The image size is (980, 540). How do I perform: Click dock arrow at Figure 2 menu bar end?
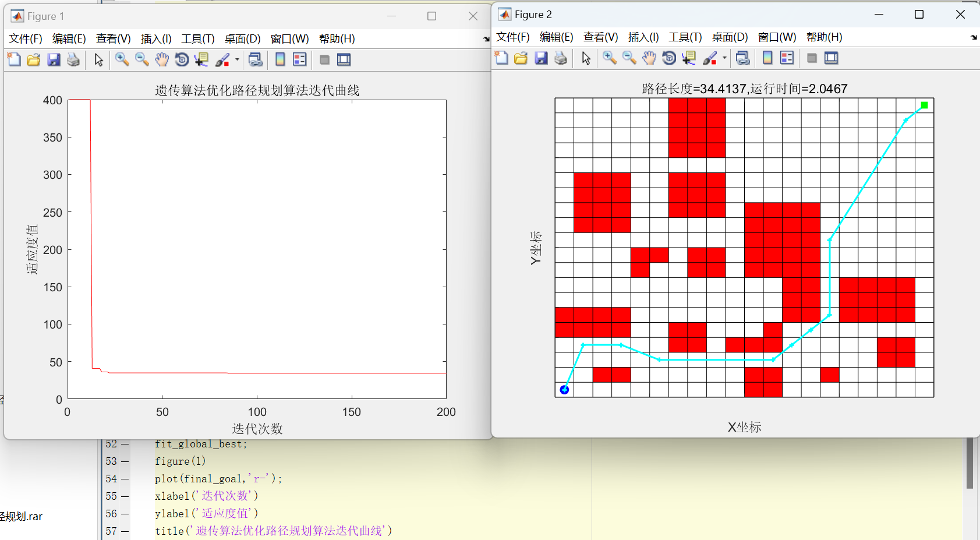(974, 37)
